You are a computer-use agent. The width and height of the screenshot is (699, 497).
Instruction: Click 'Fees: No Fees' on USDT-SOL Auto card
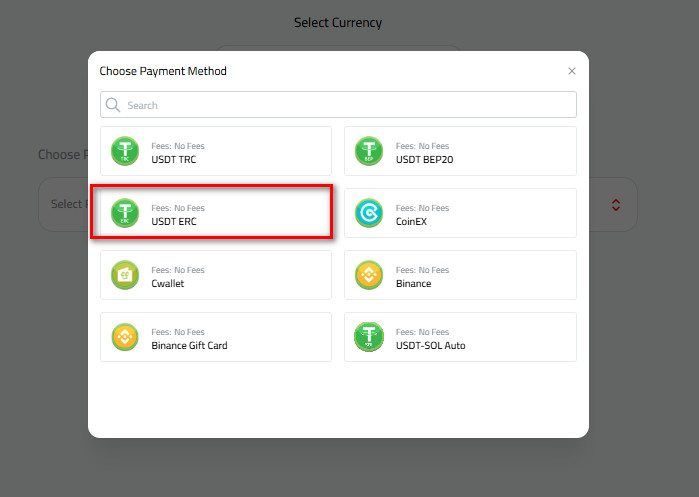click(422, 332)
